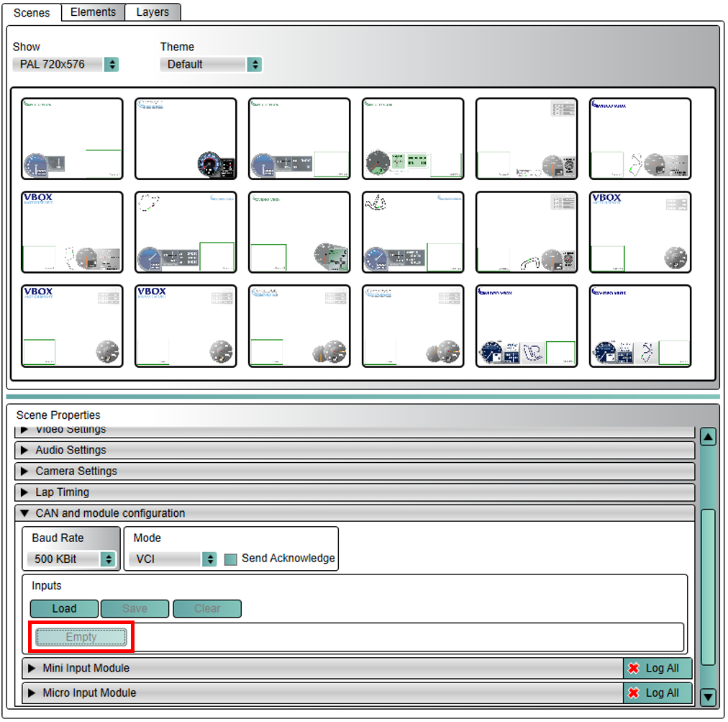Select first scene thumbnail in top row
The height and width of the screenshot is (722, 728).
click(x=72, y=138)
